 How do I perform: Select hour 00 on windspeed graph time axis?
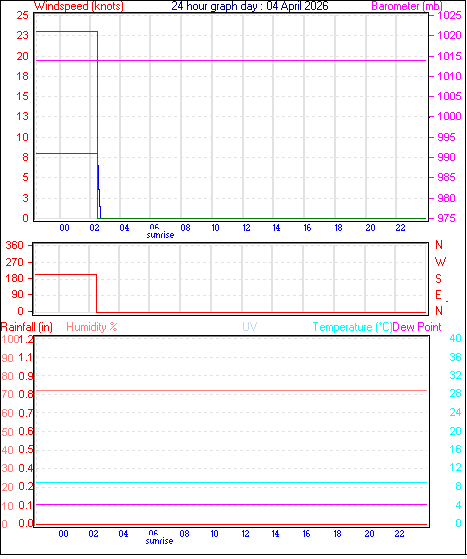click(x=64, y=228)
